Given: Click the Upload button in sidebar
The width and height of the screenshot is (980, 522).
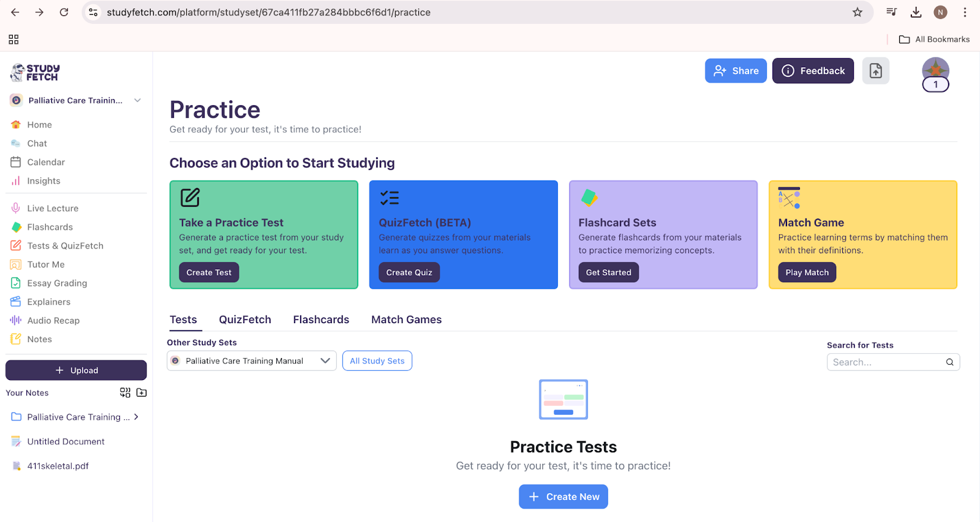Looking at the screenshot, I should 76,370.
